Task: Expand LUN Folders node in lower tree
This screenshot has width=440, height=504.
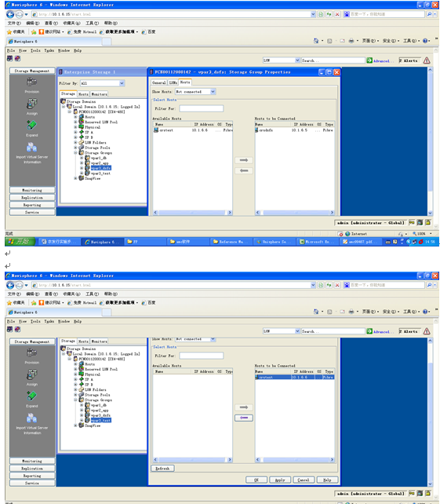Action: (x=75, y=389)
